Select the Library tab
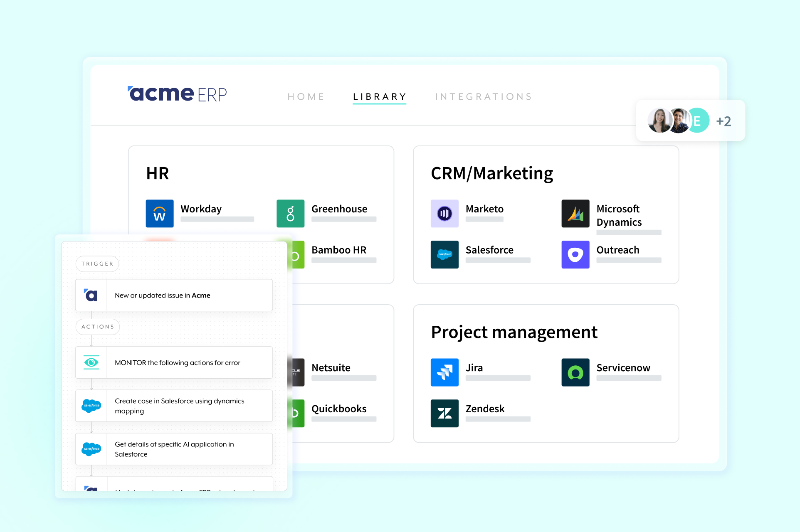Image resolution: width=800 pixels, height=532 pixels. click(x=379, y=97)
